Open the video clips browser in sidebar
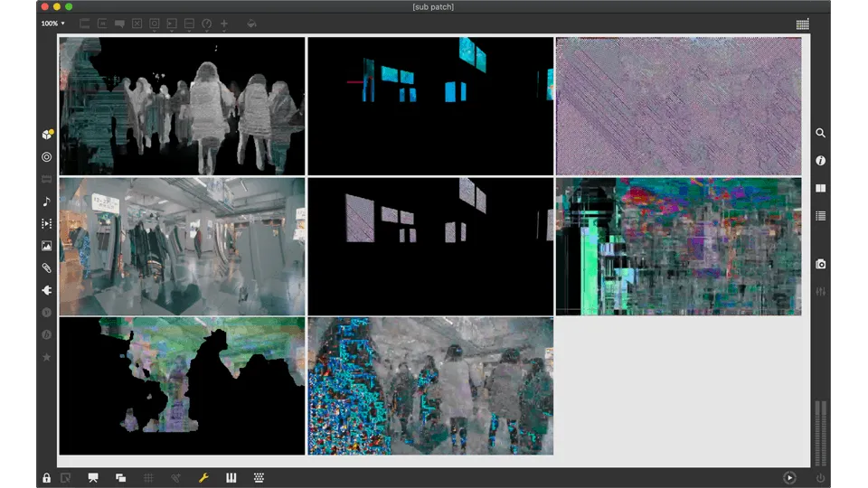868x488 pixels. pos(46,223)
